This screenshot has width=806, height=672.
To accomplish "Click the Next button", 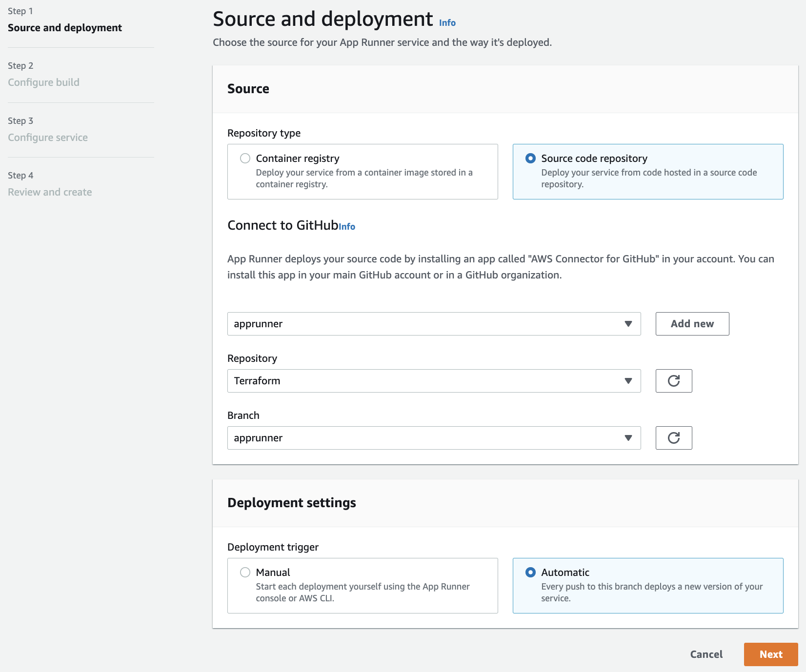I will click(770, 654).
